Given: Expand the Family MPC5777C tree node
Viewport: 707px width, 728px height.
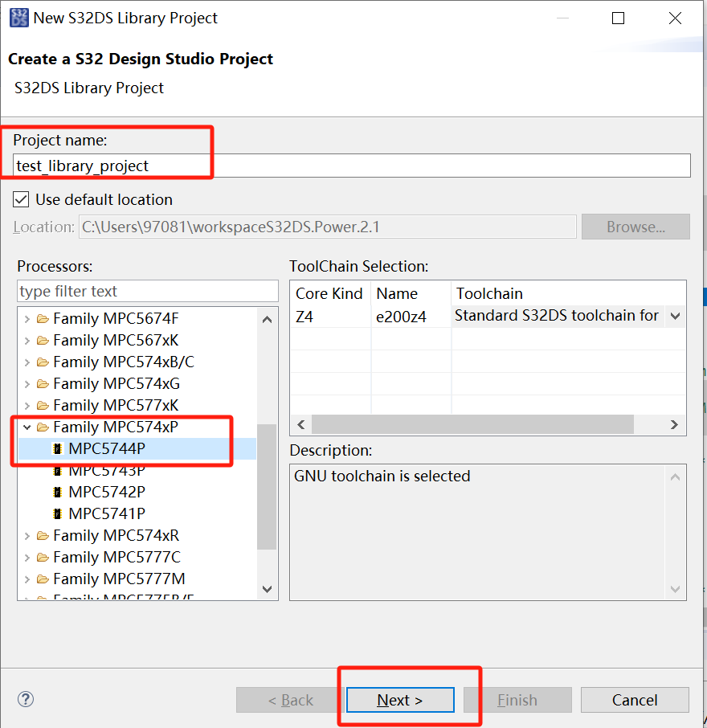Looking at the screenshot, I should tap(27, 558).
